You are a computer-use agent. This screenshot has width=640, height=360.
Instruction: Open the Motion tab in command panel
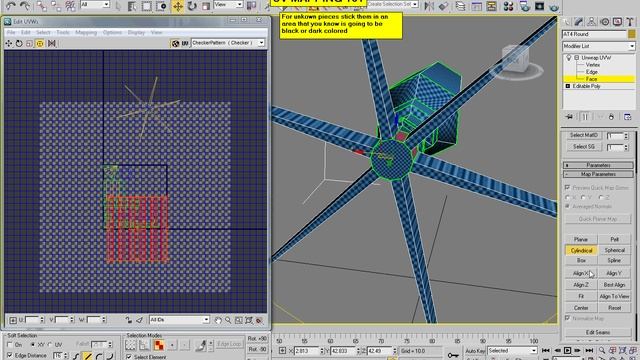point(604,22)
